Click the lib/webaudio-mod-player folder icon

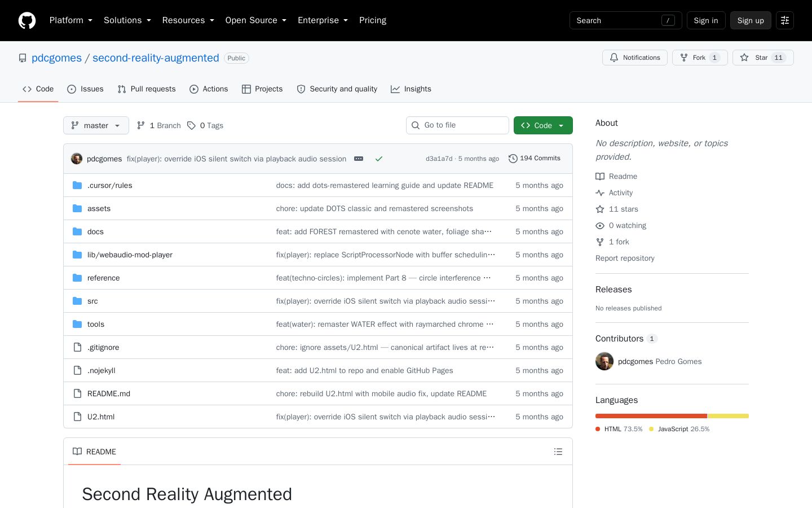coord(77,255)
